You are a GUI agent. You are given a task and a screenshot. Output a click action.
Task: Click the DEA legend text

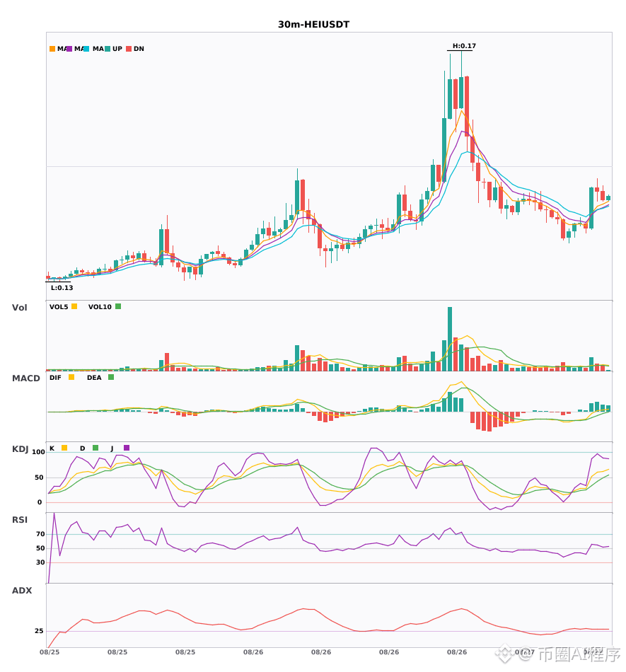[94, 378]
